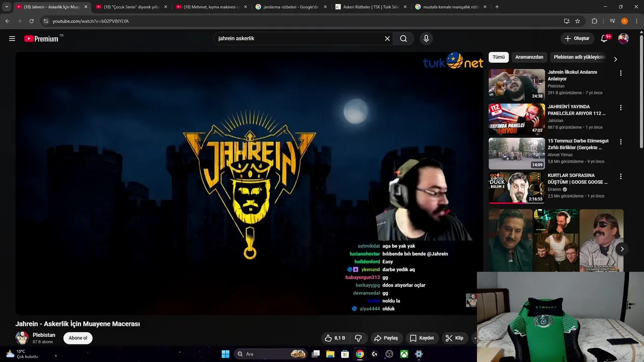Run search with the magnifier button
Screen dimensions: 644x362
(x=404, y=39)
